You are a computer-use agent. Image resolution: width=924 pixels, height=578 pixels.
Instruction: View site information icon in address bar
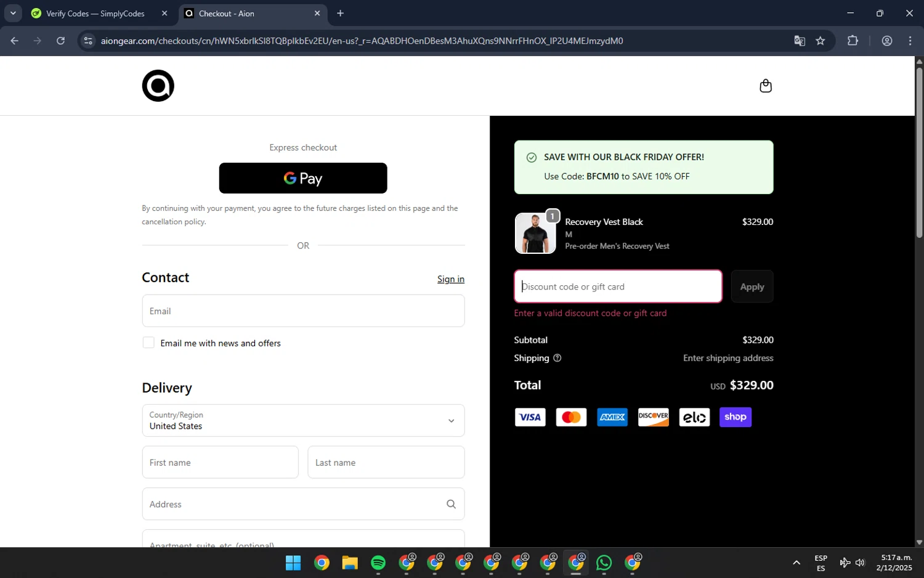88,41
